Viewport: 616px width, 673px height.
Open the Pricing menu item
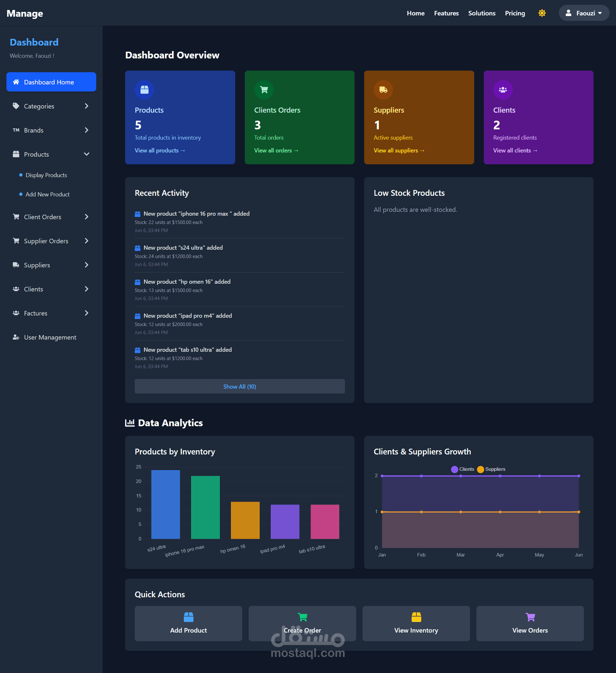[x=515, y=13]
